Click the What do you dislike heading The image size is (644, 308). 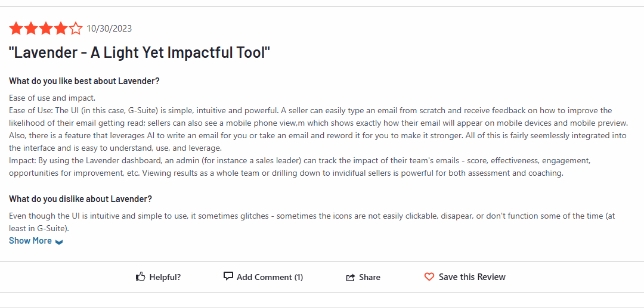[80, 199]
